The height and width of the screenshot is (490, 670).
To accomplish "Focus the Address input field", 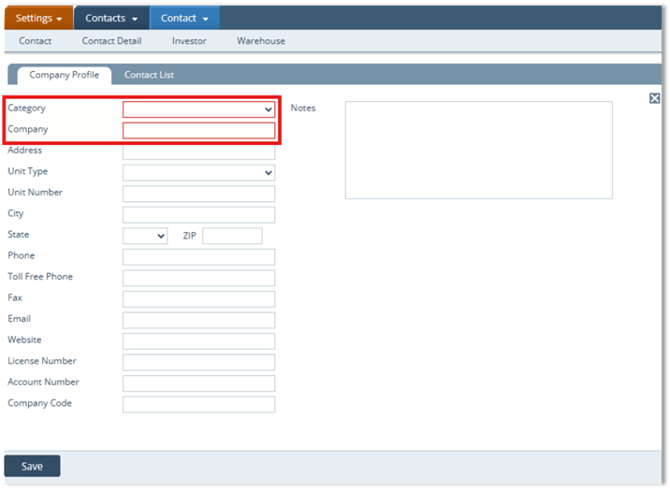I will tap(198, 152).
